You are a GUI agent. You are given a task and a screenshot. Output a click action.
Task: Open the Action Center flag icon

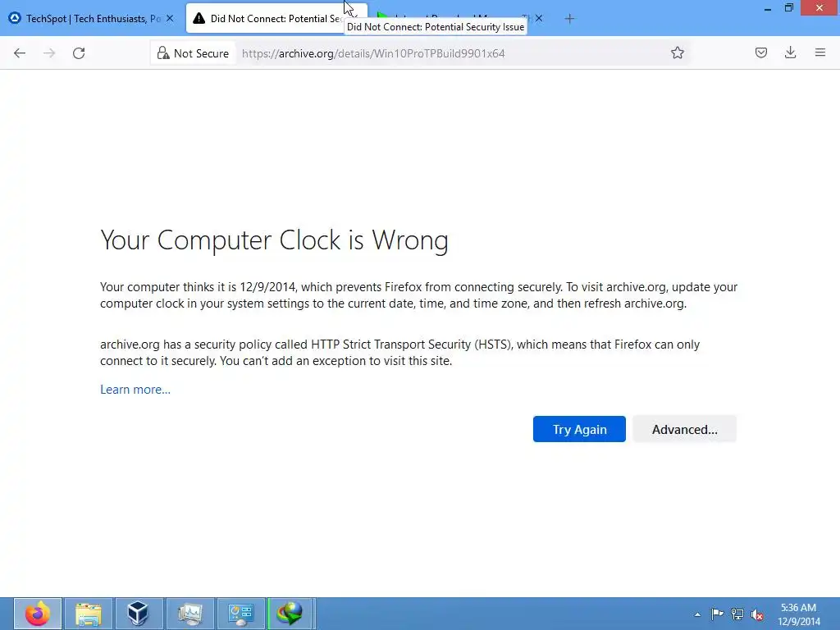(717, 614)
